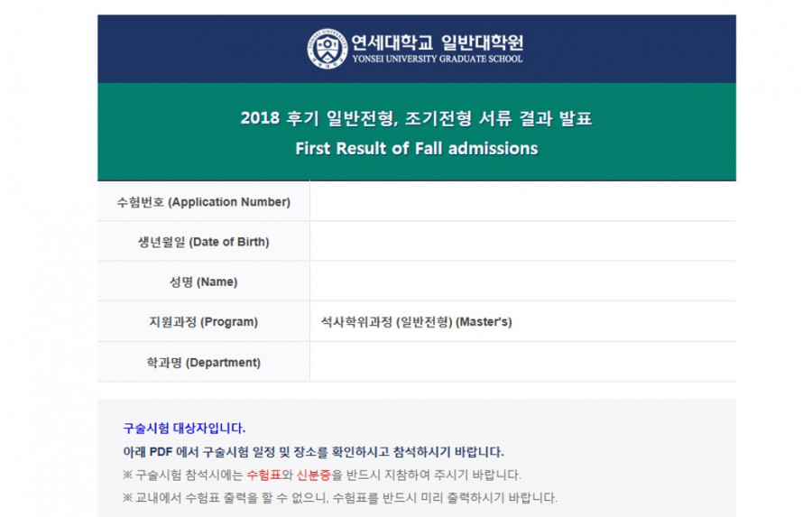The height and width of the screenshot is (517, 812).
Task: Click the blank Date of Birth value cell
Action: coord(523,242)
